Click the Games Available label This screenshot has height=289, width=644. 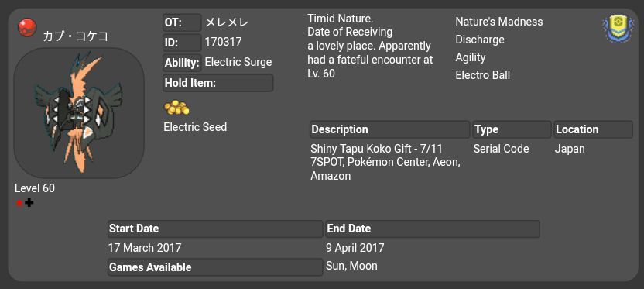click(x=215, y=267)
